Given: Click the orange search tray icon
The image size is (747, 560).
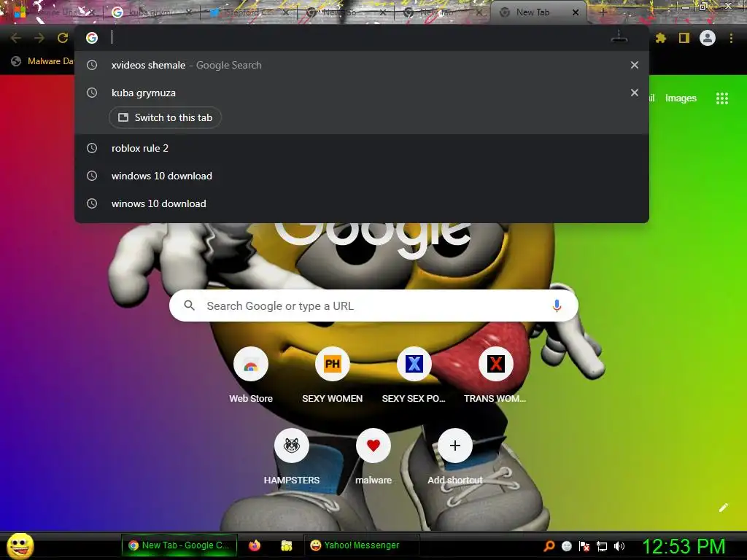Looking at the screenshot, I should coord(549,545).
